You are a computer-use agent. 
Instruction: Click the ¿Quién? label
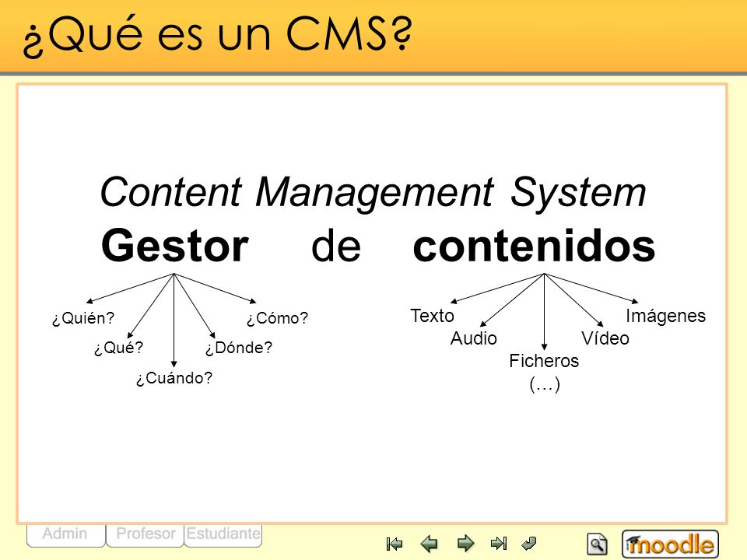[x=83, y=319]
